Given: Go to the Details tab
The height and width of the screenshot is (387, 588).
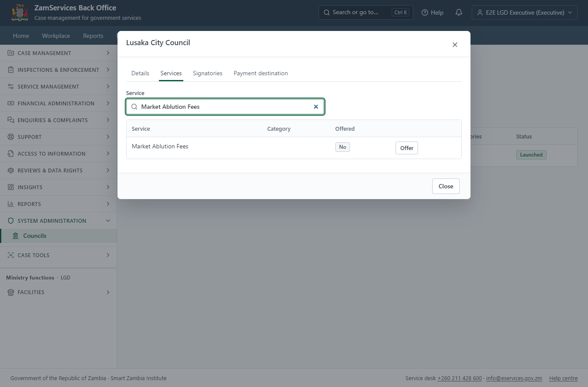Looking at the screenshot, I should click(x=140, y=73).
